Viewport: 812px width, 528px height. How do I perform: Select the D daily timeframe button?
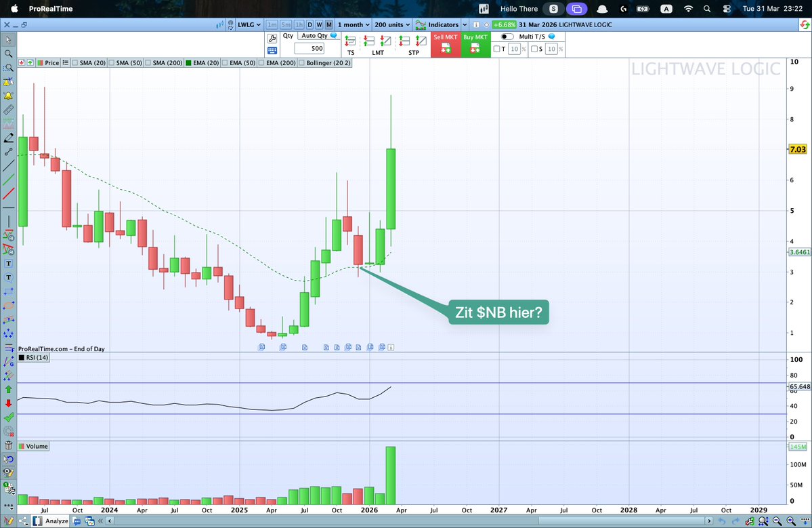[309, 24]
